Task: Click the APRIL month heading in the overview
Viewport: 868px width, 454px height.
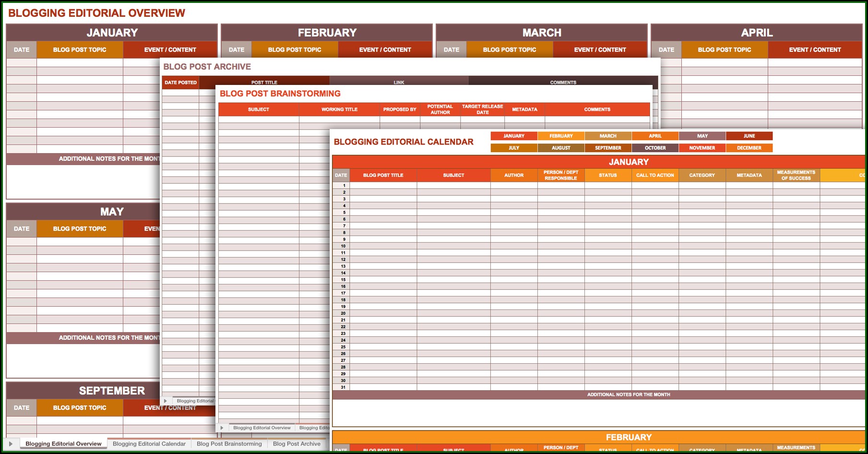Action: tap(757, 33)
